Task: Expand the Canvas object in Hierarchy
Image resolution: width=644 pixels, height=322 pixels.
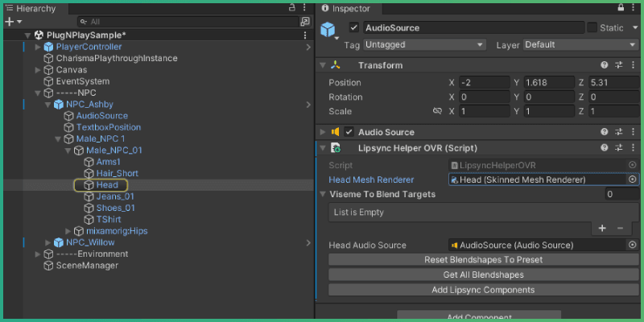Action: coord(38,70)
